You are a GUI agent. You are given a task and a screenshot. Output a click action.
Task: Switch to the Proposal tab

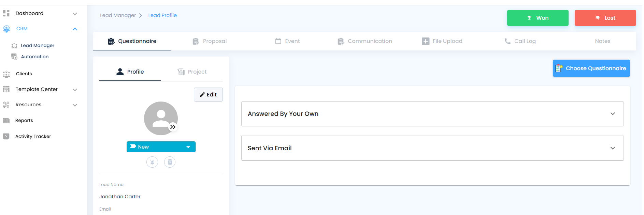coord(210,41)
